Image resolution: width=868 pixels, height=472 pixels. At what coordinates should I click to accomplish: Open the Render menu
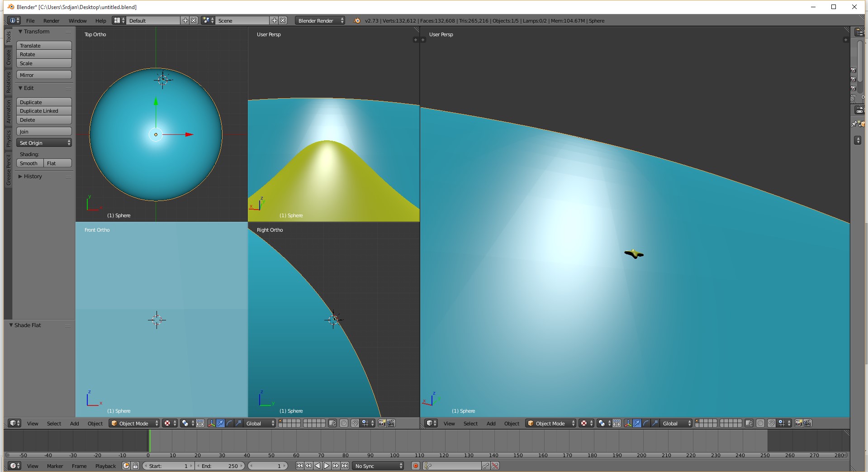point(51,21)
